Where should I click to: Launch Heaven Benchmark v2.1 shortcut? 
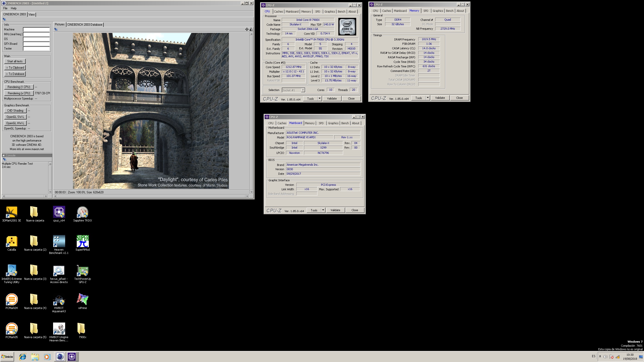coord(59,245)
